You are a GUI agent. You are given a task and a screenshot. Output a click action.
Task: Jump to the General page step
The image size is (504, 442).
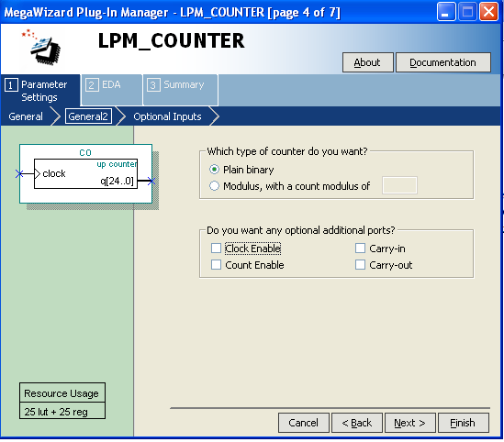(26, 116)
